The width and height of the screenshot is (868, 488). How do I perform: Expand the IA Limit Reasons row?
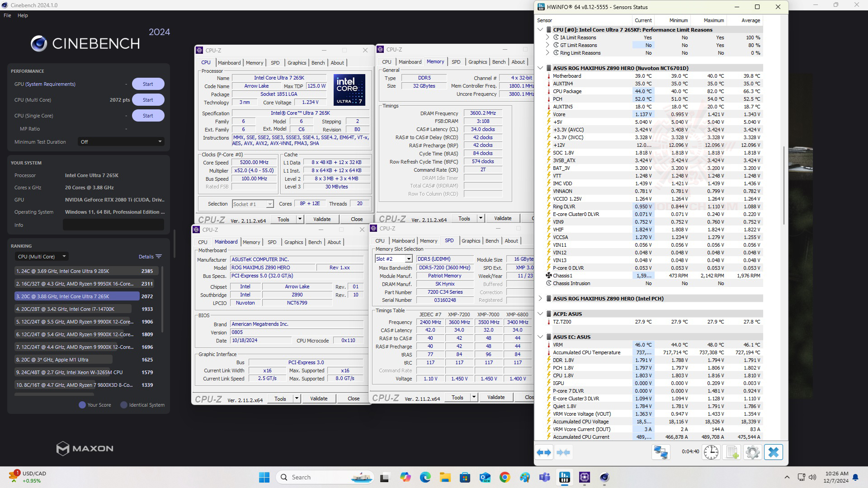548,38
